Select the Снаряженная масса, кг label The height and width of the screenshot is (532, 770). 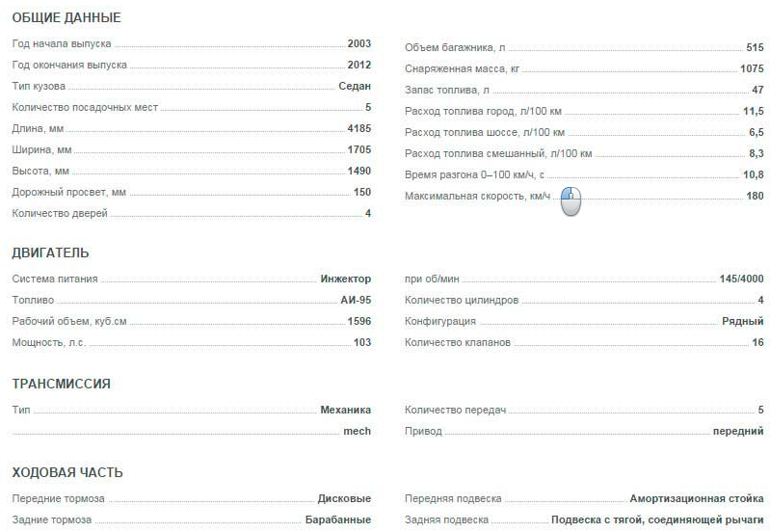point(462,68)
